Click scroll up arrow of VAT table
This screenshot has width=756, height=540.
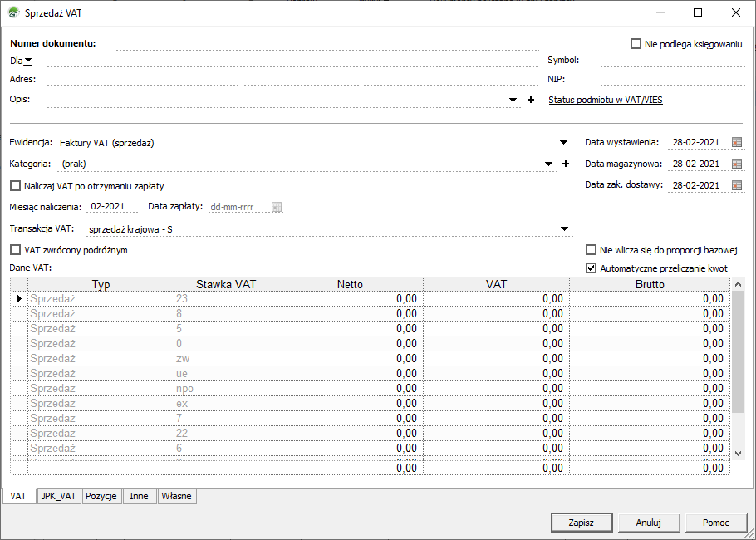pos(739,285)
